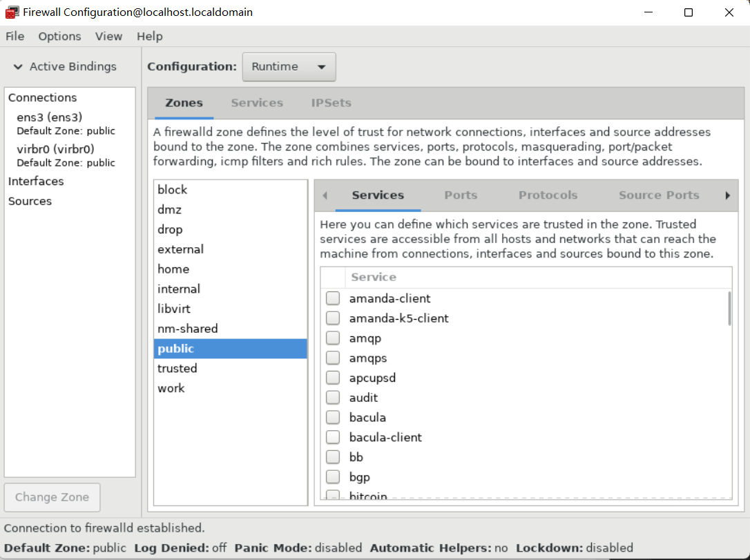
Task: Toggle the audit service checkbox
Action: [x=333, y=398]
